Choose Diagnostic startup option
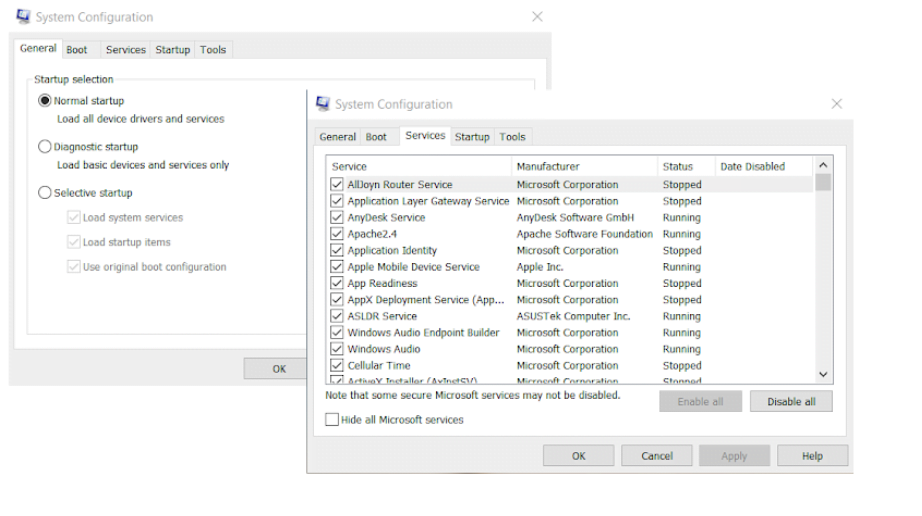Screen dimensions: 922x516 [45, 147]
